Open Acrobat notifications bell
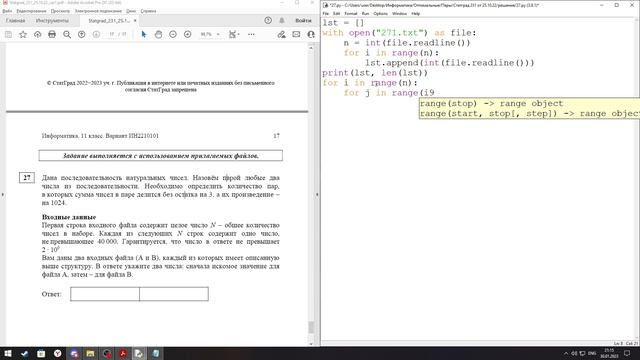640x360 pixels. click(x=282, y=20)
